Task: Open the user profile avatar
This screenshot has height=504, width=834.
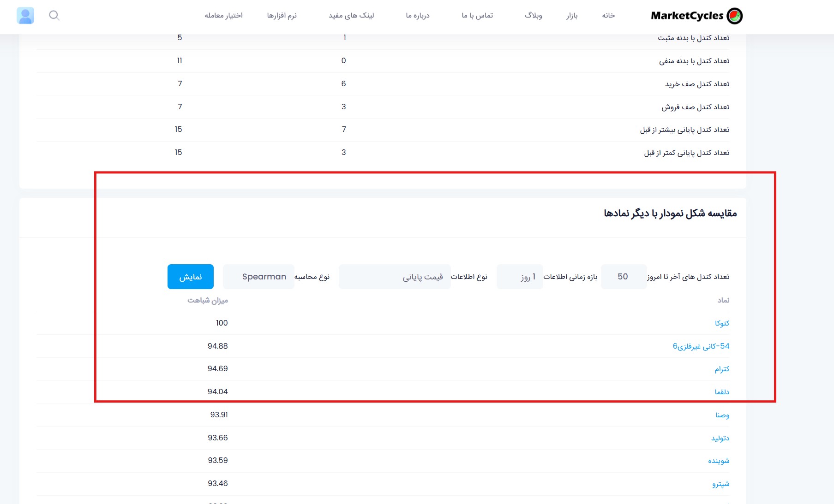Action: click(25, 15)
